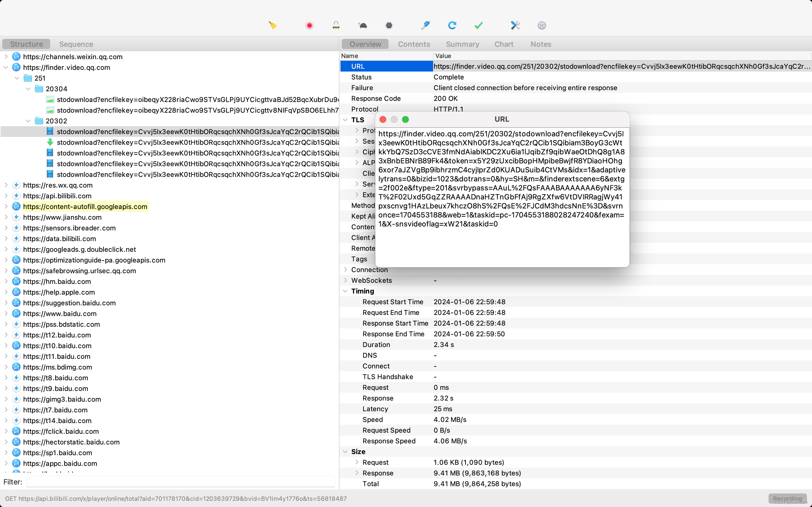Switch to the Sequence tab
The height and width of the screenshot is (507, 812).
(76, 44)
